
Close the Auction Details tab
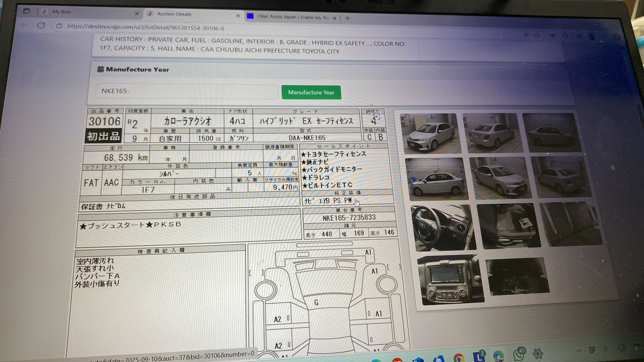pos(238,16)
